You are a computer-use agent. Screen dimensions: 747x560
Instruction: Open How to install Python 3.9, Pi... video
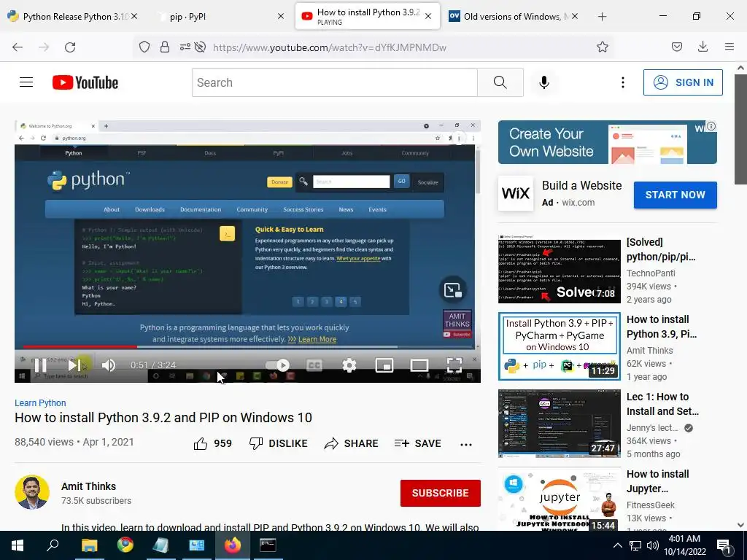[x=661, y=327]
